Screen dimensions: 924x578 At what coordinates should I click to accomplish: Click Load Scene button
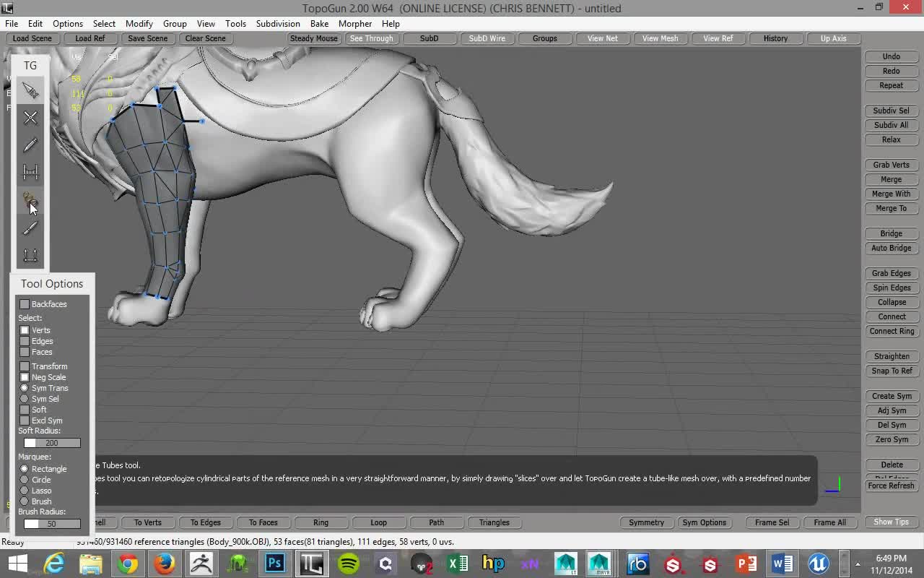pos(32,38)
